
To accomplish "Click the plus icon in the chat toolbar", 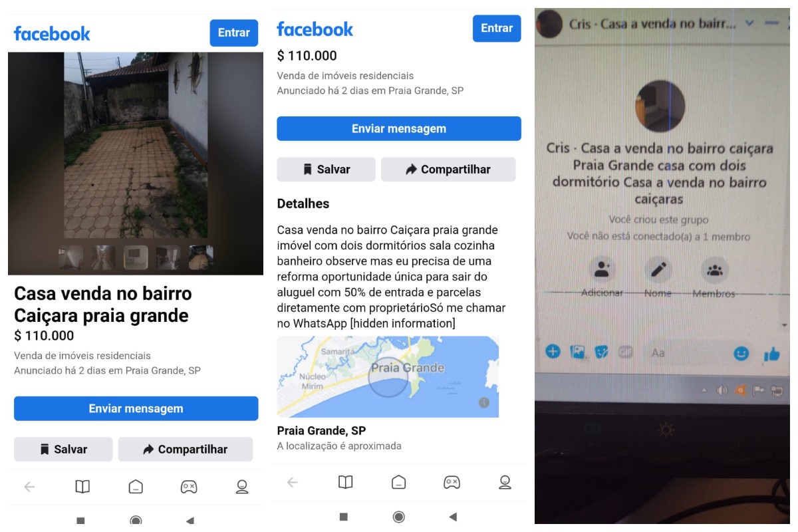I will pyautogui.click(x=553, y=351).
